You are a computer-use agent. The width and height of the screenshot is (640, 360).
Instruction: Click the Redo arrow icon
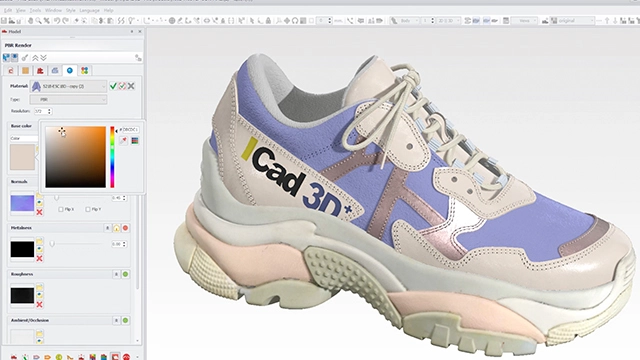[65, 20]
